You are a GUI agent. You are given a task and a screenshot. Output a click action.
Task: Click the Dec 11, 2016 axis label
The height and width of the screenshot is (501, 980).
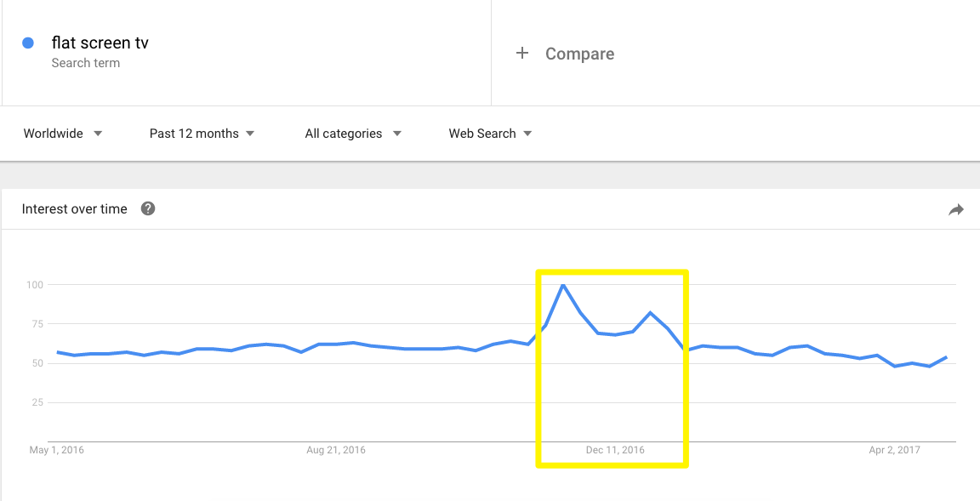[x=614, y=450]
